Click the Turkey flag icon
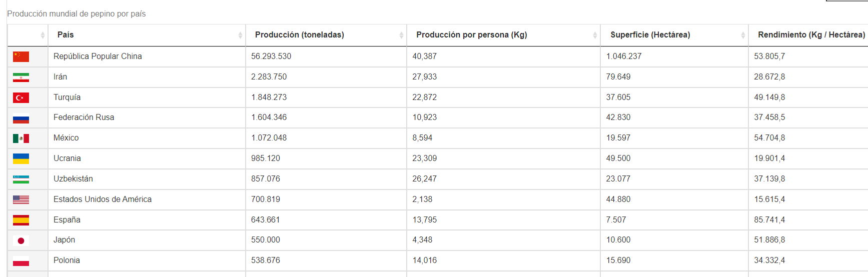 [21, 97]
